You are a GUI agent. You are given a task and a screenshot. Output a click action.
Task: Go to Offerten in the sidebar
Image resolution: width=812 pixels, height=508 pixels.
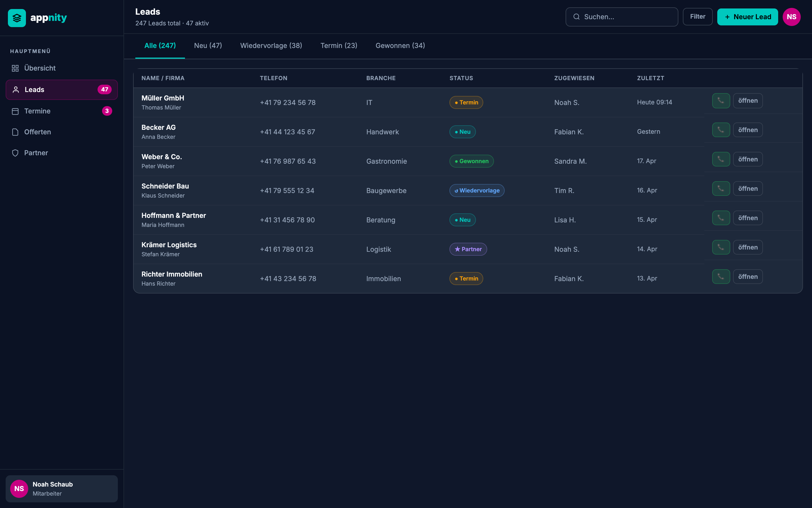pos(62,132)
